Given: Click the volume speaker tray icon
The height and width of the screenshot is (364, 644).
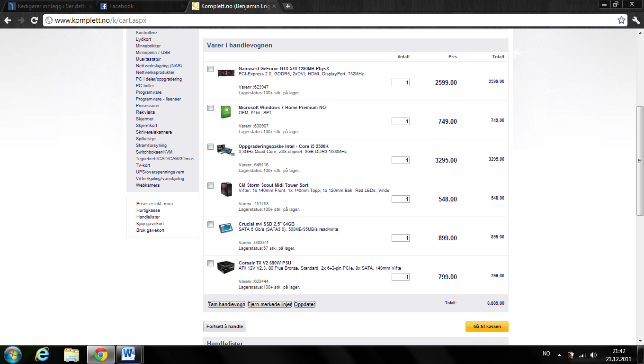Looking at the screenshot, I should coord(594,355).
